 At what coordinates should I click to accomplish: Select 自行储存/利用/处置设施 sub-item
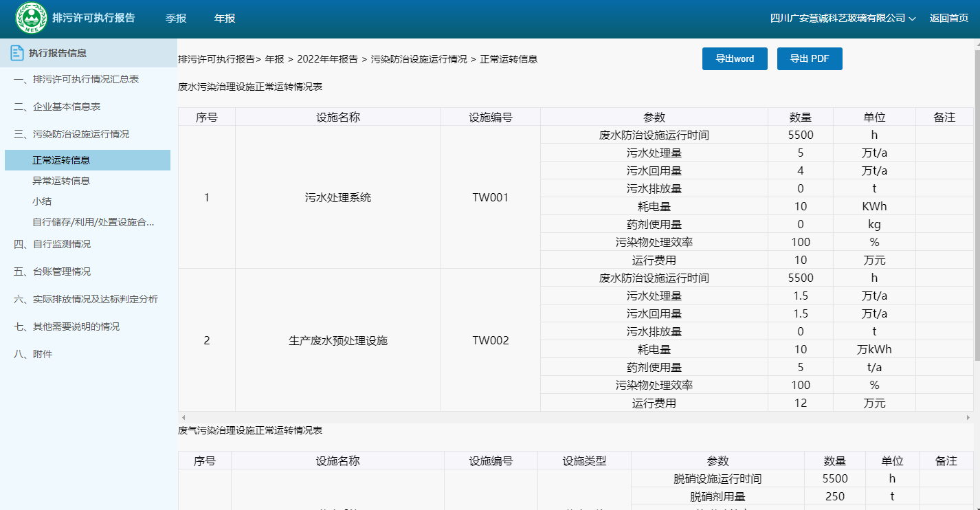[93, 222]
